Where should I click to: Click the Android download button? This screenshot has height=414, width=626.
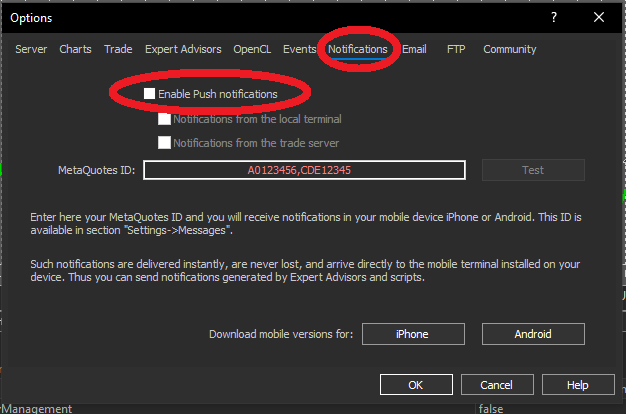click(x=533, y=334)
